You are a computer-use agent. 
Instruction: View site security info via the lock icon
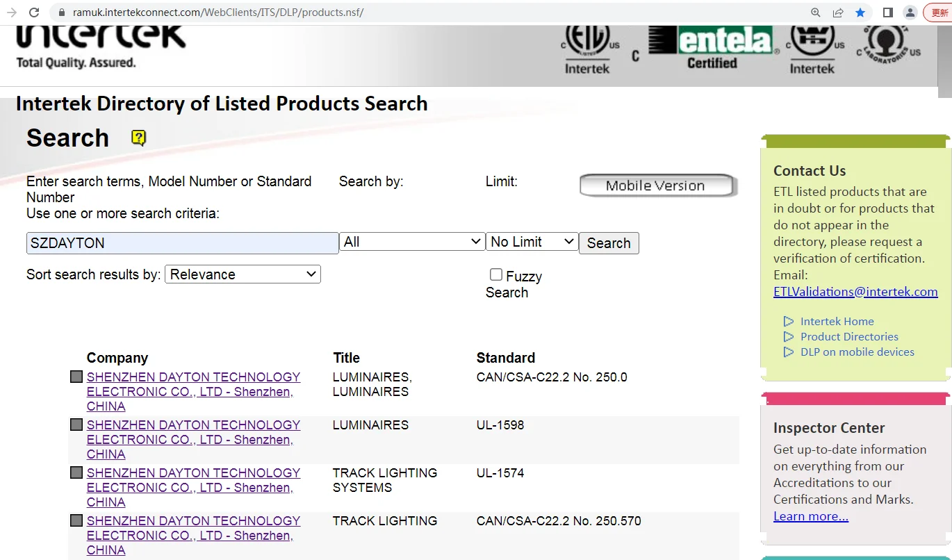click(x=60, y=13)
